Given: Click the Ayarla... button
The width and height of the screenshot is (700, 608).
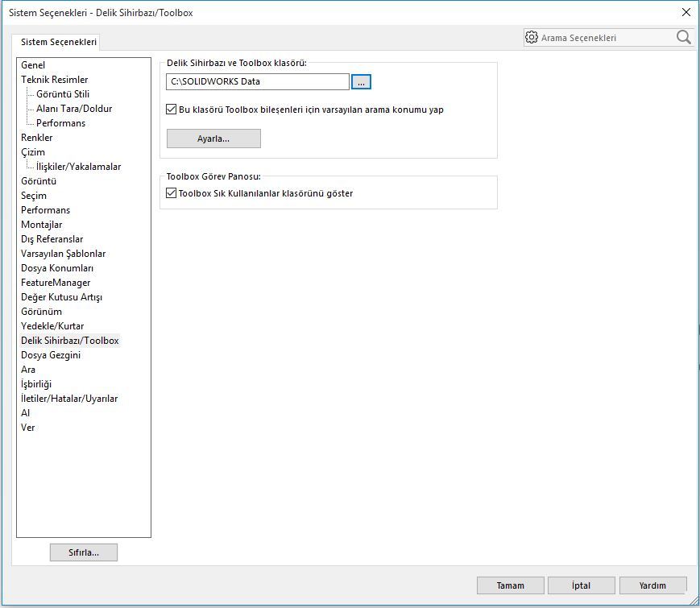Looking at the screenshot, I should coord(213,139).
